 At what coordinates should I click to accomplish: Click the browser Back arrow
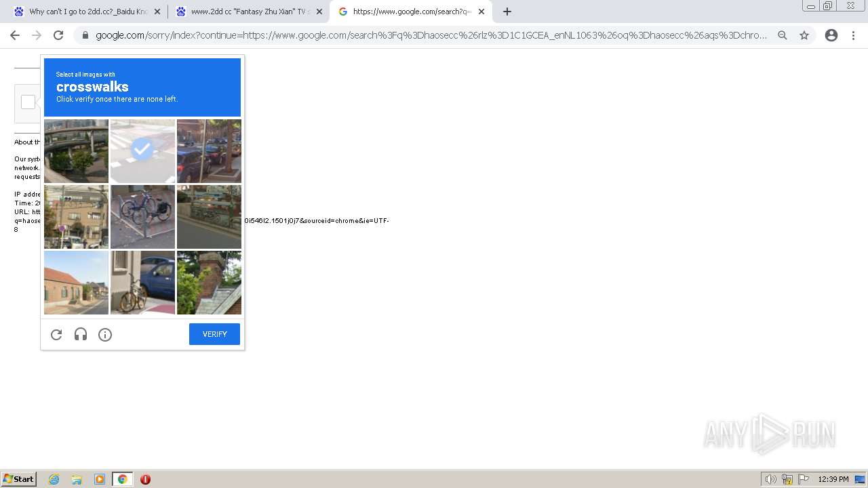tap(15, 35)
